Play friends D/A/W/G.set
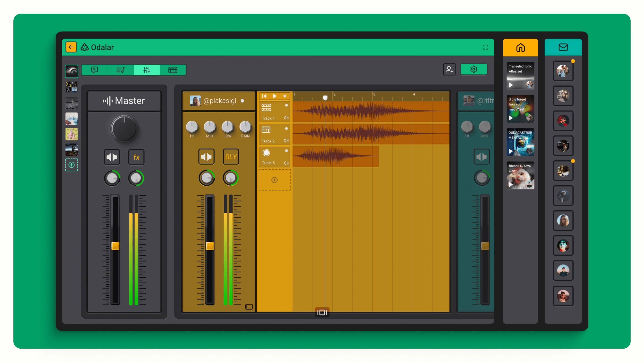The width and height of the screenshot is (644, 362). [511, 184]
